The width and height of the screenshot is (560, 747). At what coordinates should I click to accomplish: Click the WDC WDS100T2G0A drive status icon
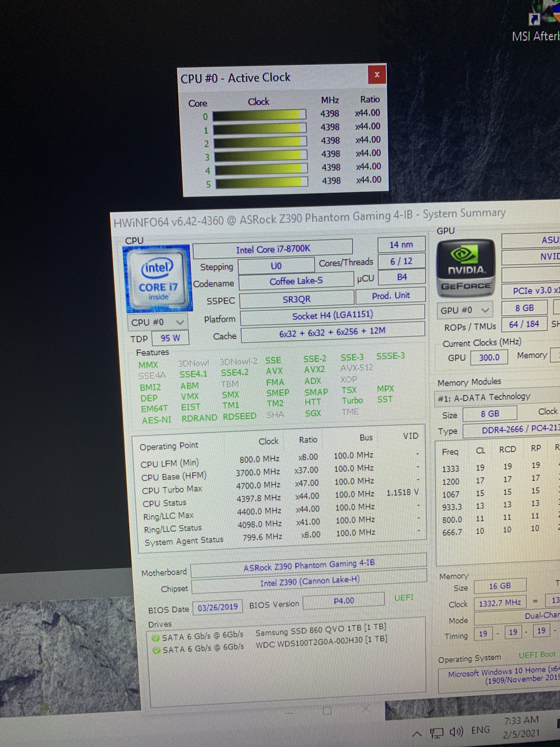coord(156,650)
